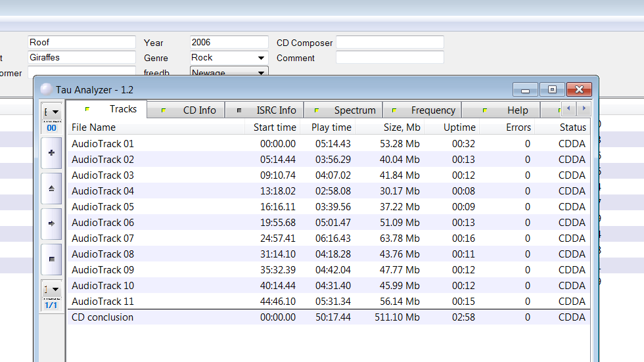Open the disc dropdown above 1/1 counter
The image size is (644, 362).
(52, 289)
